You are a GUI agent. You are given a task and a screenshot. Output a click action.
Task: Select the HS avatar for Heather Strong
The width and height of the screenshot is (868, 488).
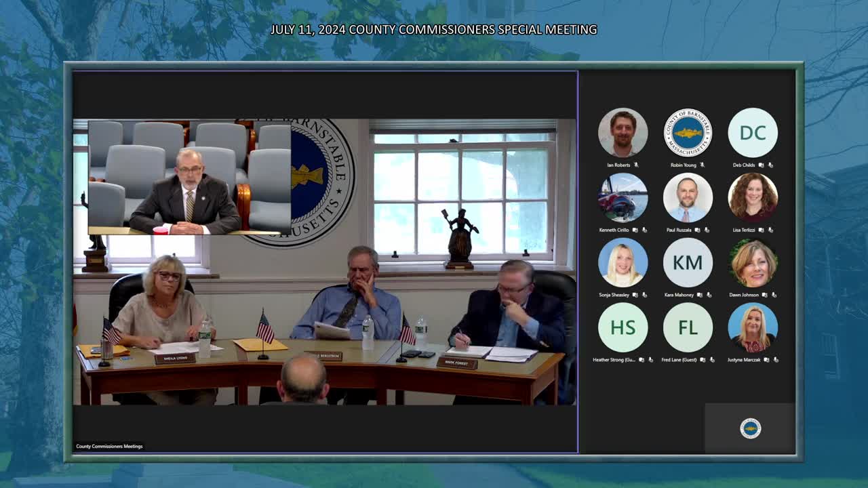pos(623,328)
